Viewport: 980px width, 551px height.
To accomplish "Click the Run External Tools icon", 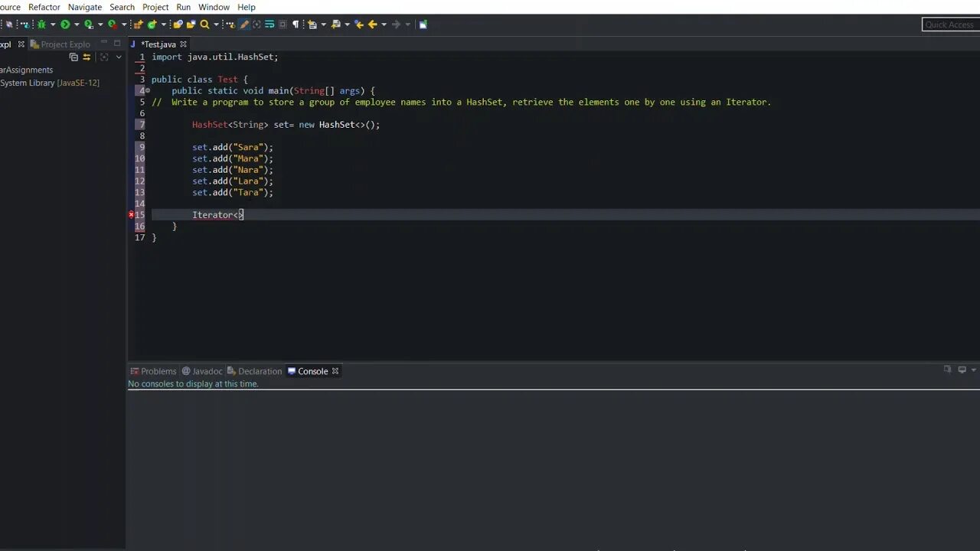I will 113,24.
